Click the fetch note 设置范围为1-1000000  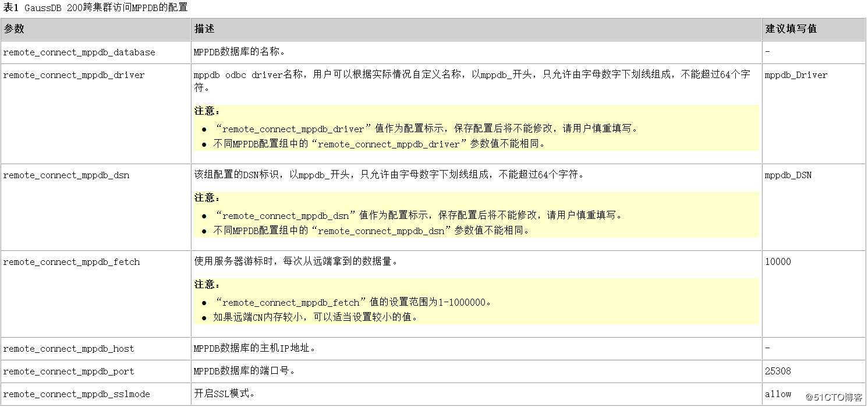(x=353, y=302)
